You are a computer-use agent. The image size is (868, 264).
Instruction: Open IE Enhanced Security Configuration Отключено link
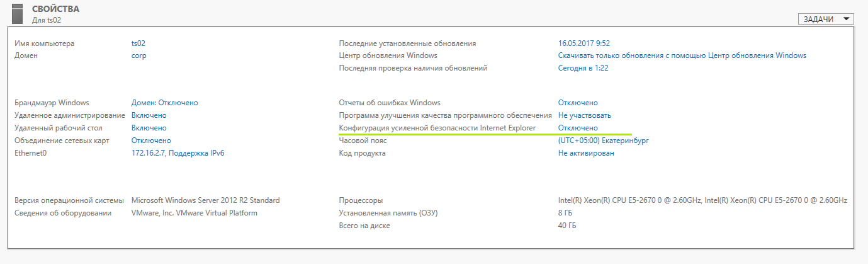coord(578,128)
